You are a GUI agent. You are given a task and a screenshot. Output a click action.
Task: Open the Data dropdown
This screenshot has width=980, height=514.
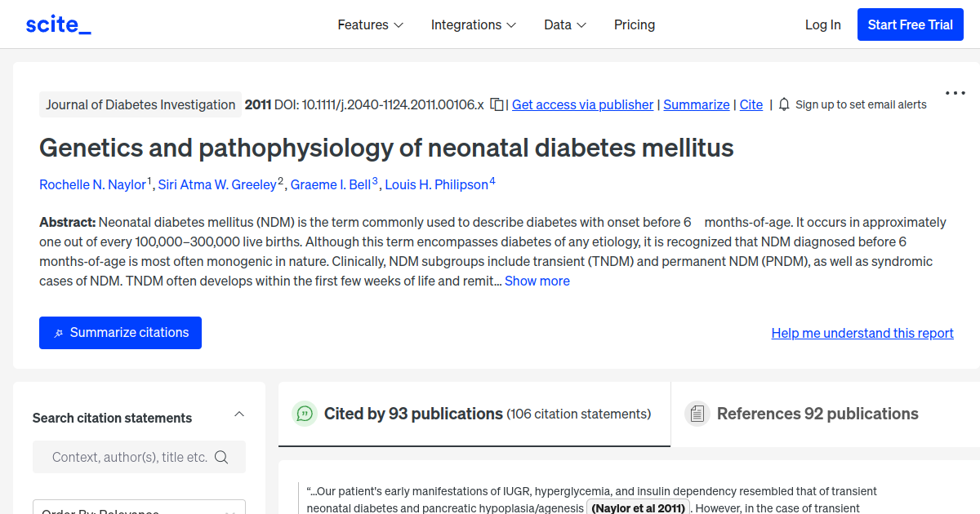pyautogui.click(x=564, y=24)
